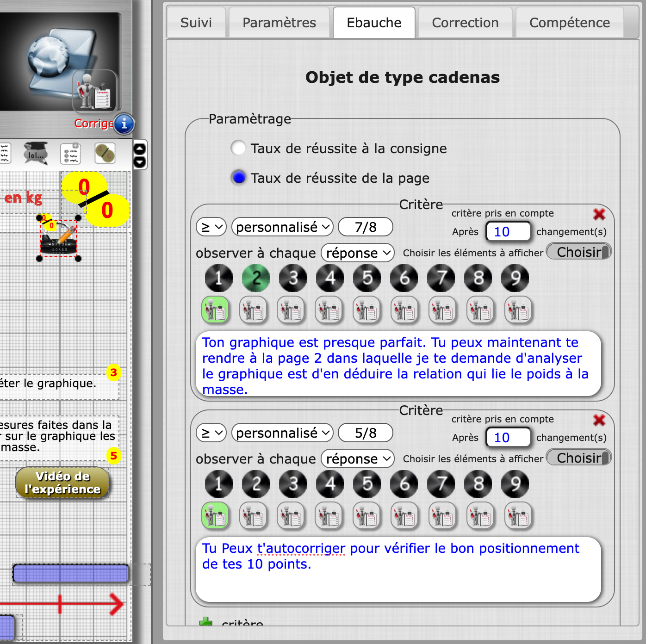
Task: Click number 5 ball in second criterion
Action: (367, 484)
